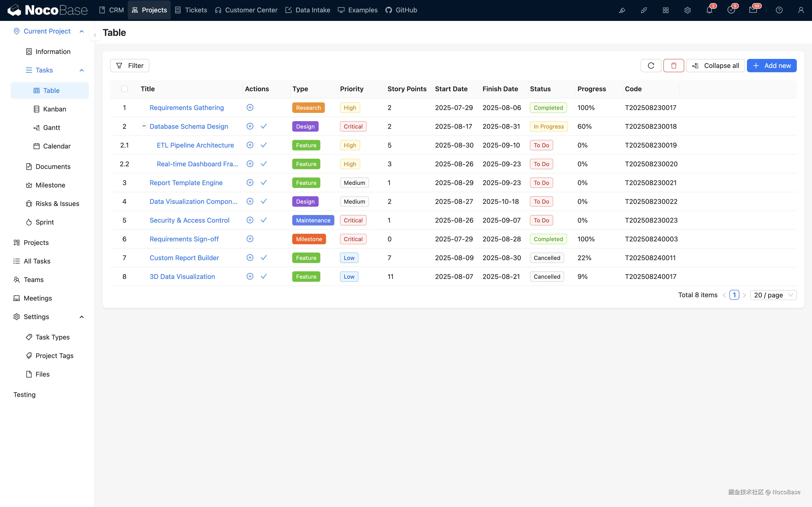Click the Filter button
812x507 pixels.
(x=130, y=66)
